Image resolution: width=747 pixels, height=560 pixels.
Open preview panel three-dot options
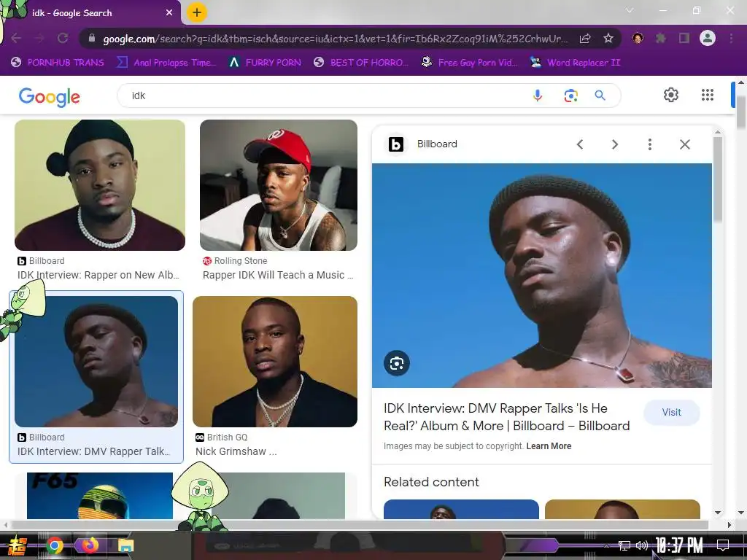[650, 144]
